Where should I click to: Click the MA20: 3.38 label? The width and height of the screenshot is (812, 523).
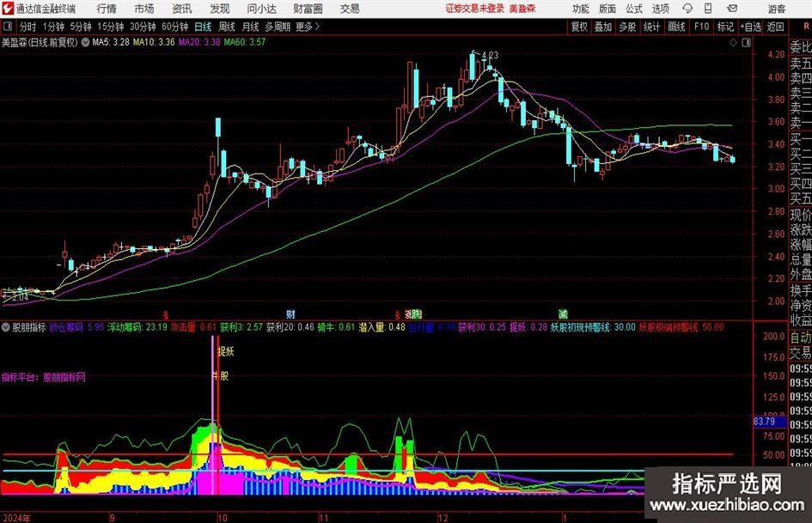click(199, 42)
